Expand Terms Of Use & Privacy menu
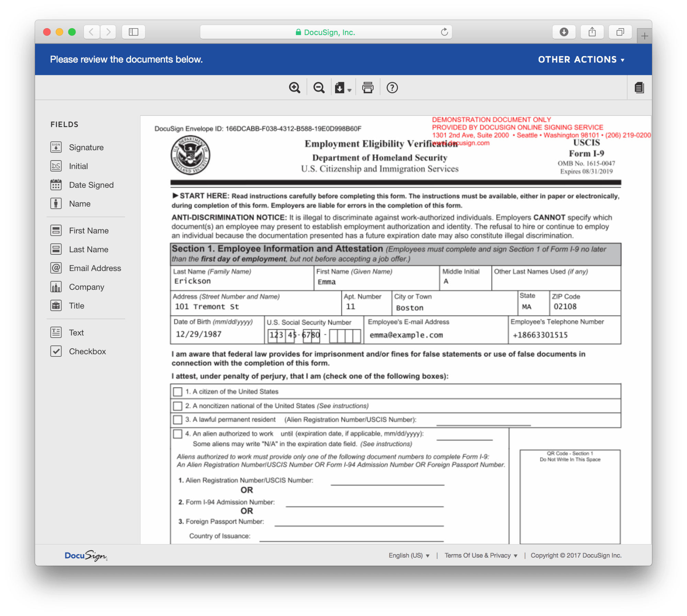 click(481, 555)
